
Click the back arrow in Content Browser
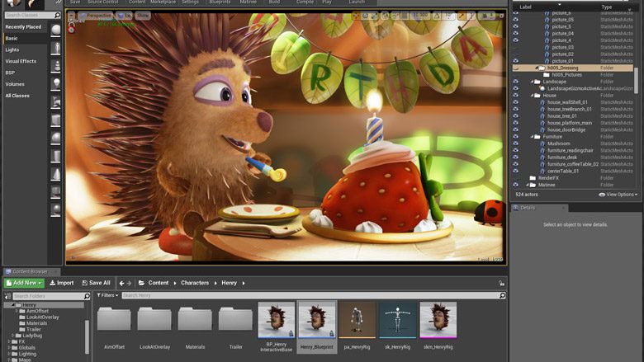(121, 283)
